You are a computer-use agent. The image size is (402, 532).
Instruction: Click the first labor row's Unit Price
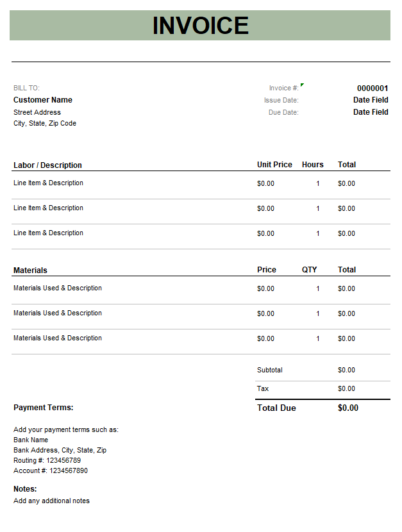[265, 184]
